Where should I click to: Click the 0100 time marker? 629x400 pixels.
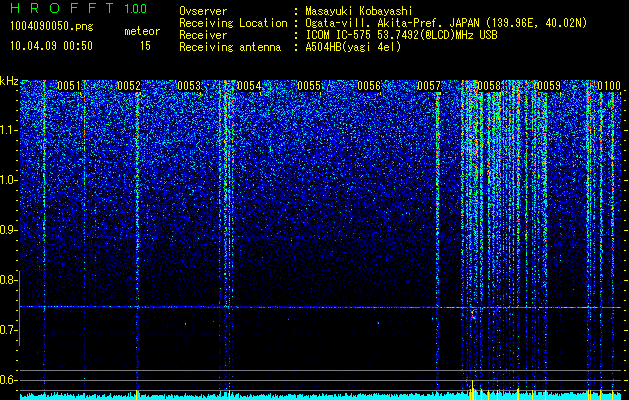pos(609,86)
